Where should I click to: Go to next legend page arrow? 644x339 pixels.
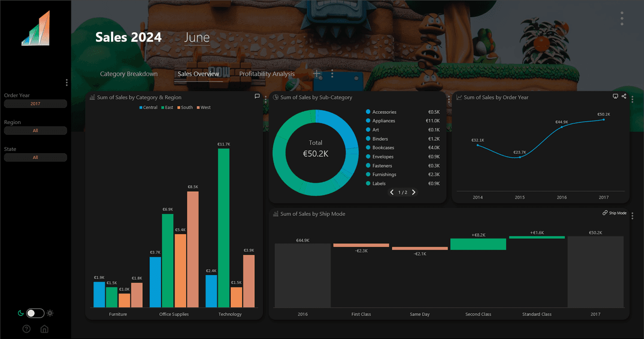point(414,192)
